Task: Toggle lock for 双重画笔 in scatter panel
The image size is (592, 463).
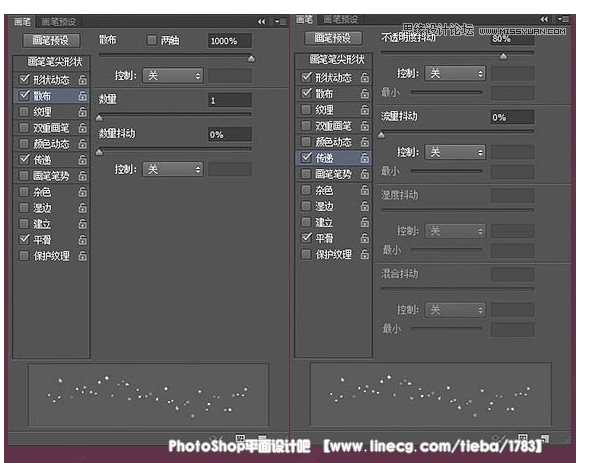Action: [x=82, y=128]
